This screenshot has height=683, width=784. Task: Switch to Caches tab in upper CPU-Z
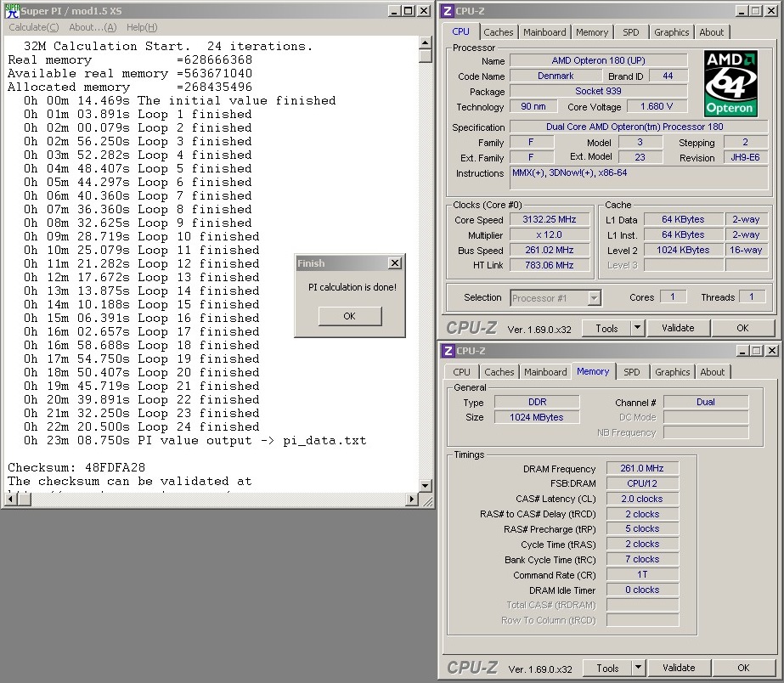click(498, 32)
